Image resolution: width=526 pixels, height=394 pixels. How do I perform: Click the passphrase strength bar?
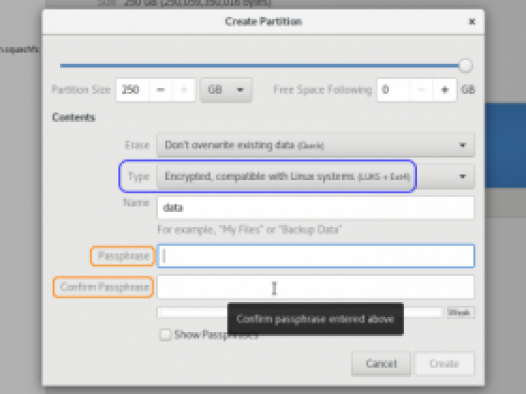point(300,313)
